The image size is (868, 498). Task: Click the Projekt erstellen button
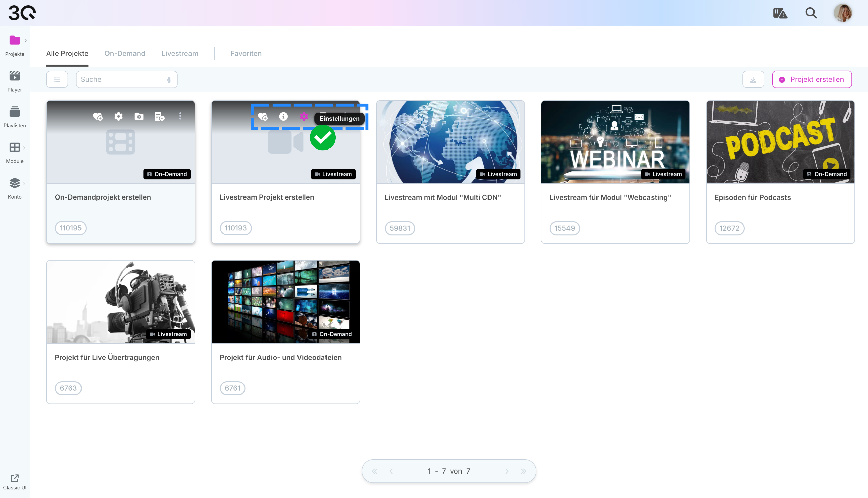(x=812, y=79)
